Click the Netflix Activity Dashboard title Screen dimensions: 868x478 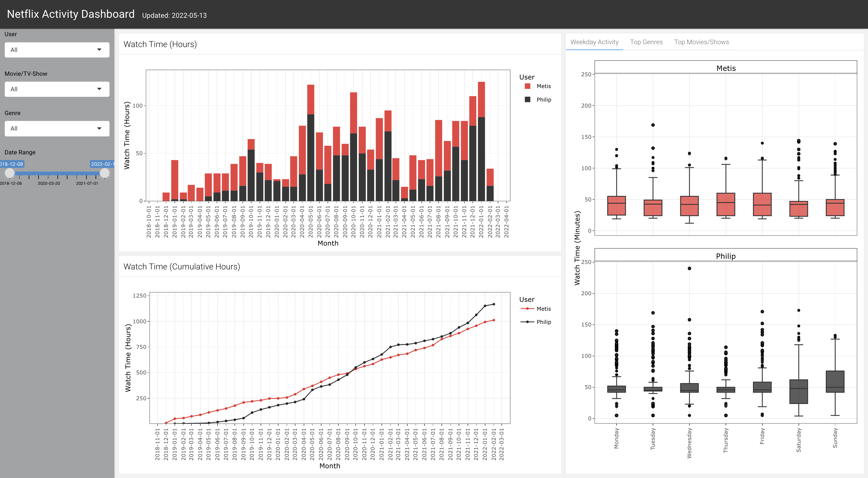tap(71, 14)
